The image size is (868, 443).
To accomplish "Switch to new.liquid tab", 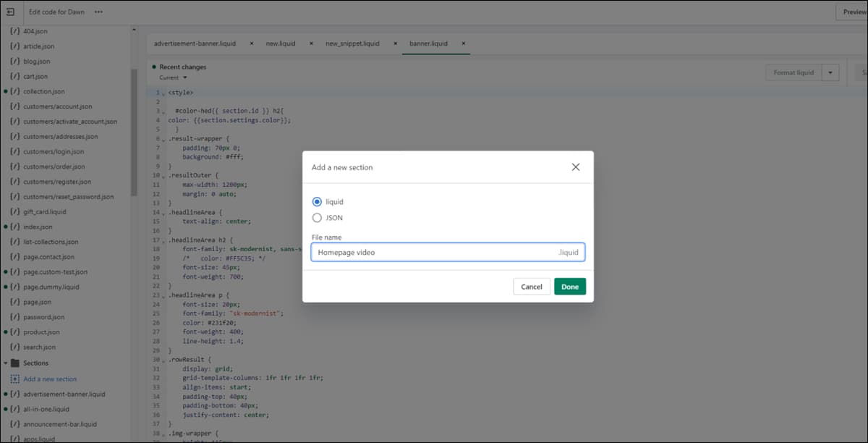I will pos(281,43).
